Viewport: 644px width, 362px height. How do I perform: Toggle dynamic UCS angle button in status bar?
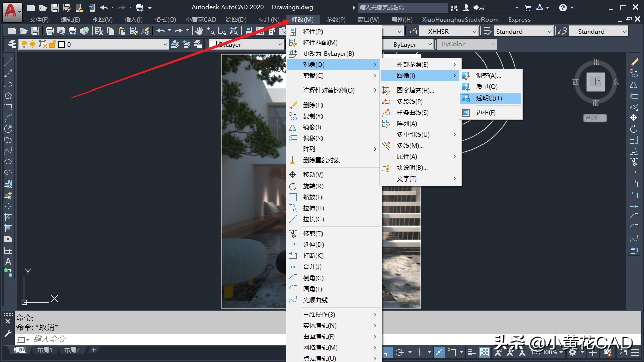click(439, 352)
